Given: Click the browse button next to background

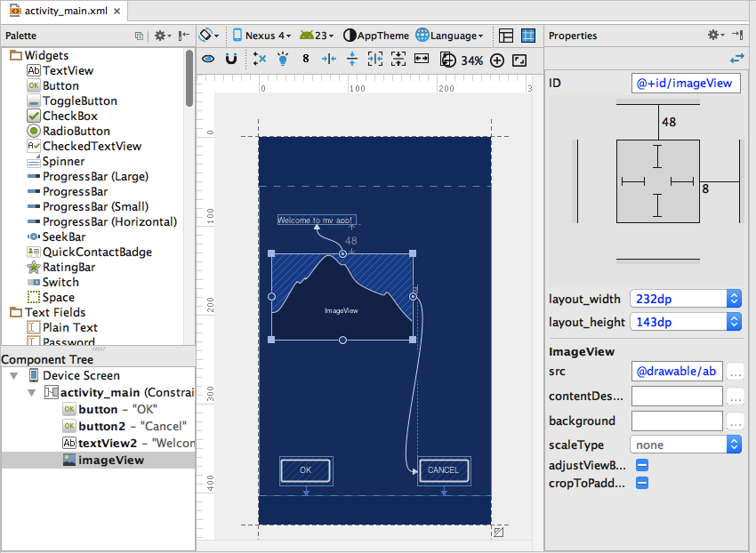Looking at the screenshot, I should [736, 421].
